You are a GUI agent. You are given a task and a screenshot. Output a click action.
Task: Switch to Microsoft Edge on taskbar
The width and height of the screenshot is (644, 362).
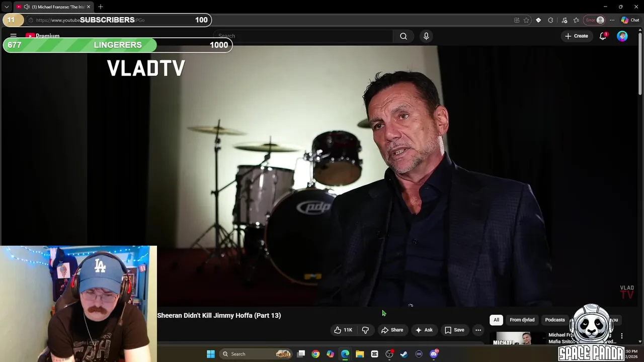345,354
